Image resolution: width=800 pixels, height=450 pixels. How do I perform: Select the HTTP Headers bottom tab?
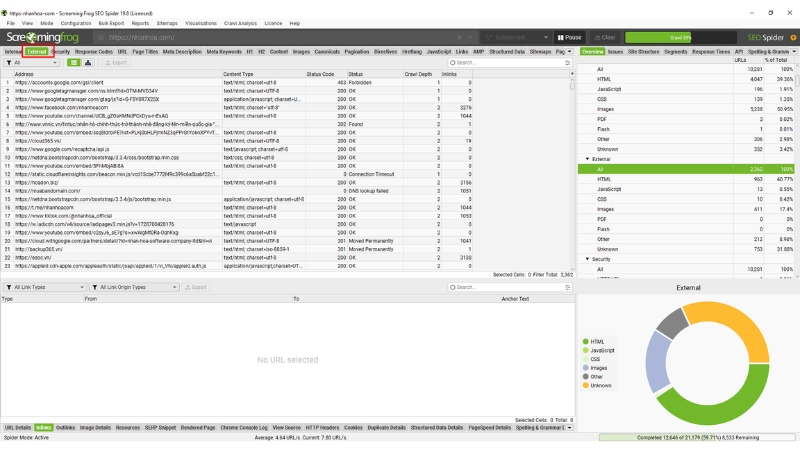click(322, 428)
